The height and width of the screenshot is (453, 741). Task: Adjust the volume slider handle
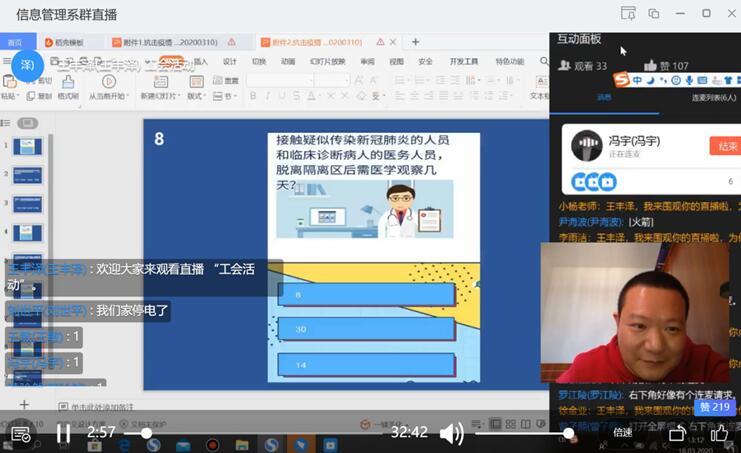[569, 433]
